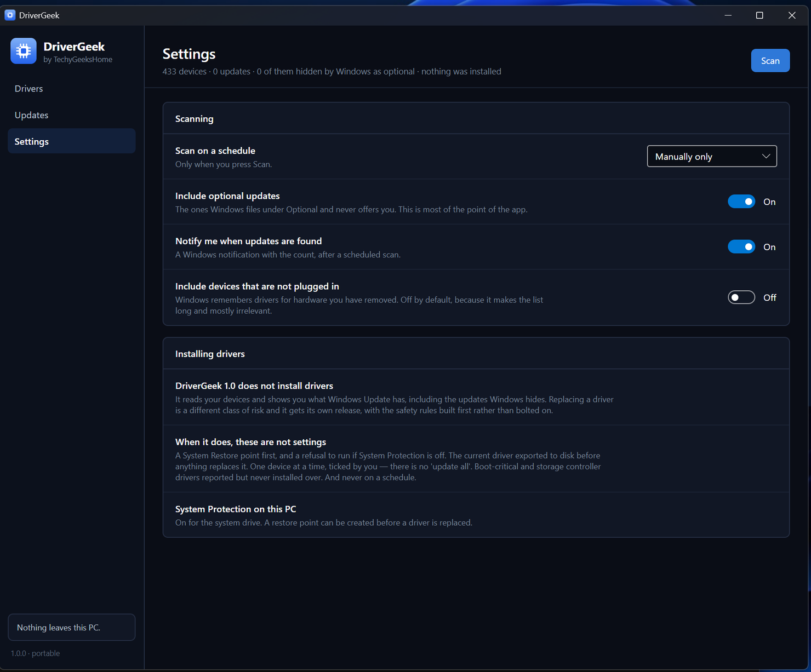Click the 'by TechyGeeksHome' subtitle
811x672 pixels.
point(78,60)
